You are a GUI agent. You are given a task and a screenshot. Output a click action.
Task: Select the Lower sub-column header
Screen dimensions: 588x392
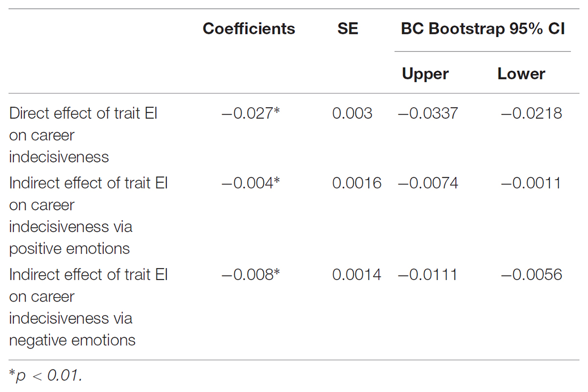coord(521,74)
